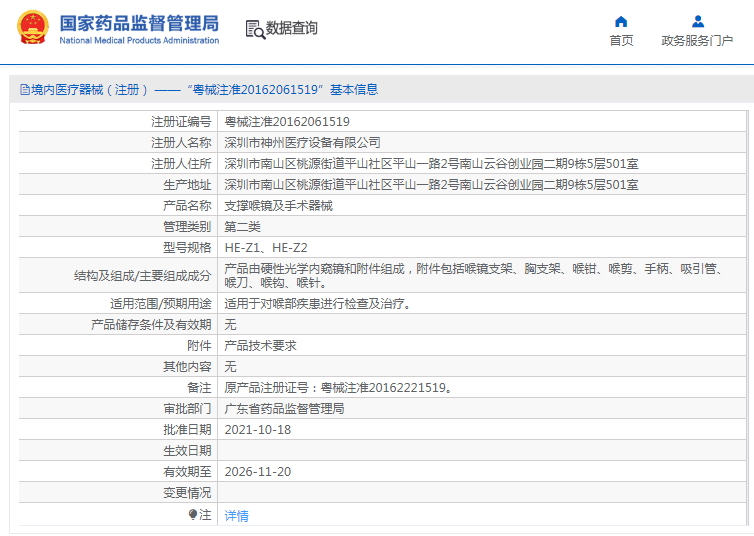Select the 注册证编号 label cell
This screenshot has height=536, width=754.
click(181, 122)
